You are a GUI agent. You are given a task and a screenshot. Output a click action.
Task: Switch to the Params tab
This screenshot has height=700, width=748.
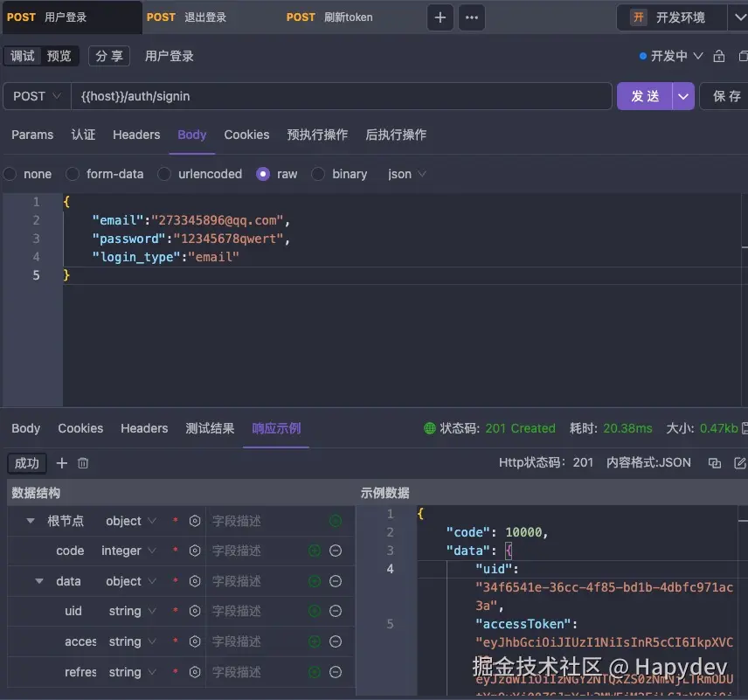pyautogui.click(x=32, y=135)
